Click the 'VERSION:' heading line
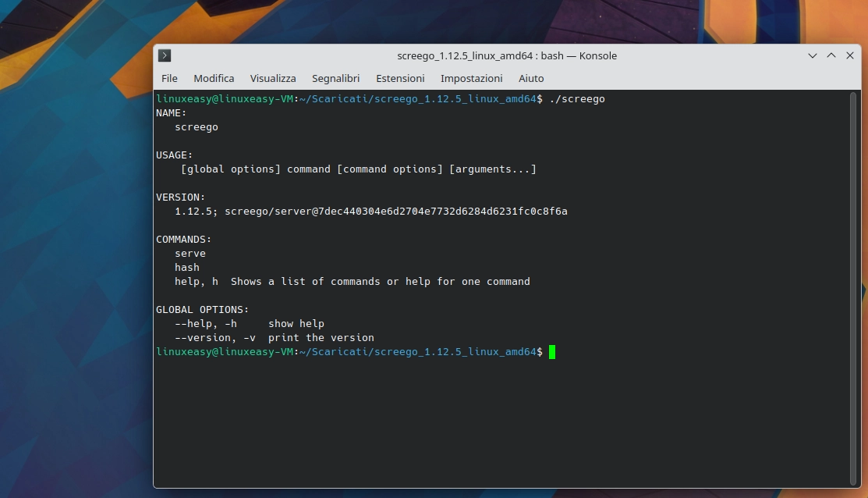This screenshot has width=868, height=498. click(180, 197)
